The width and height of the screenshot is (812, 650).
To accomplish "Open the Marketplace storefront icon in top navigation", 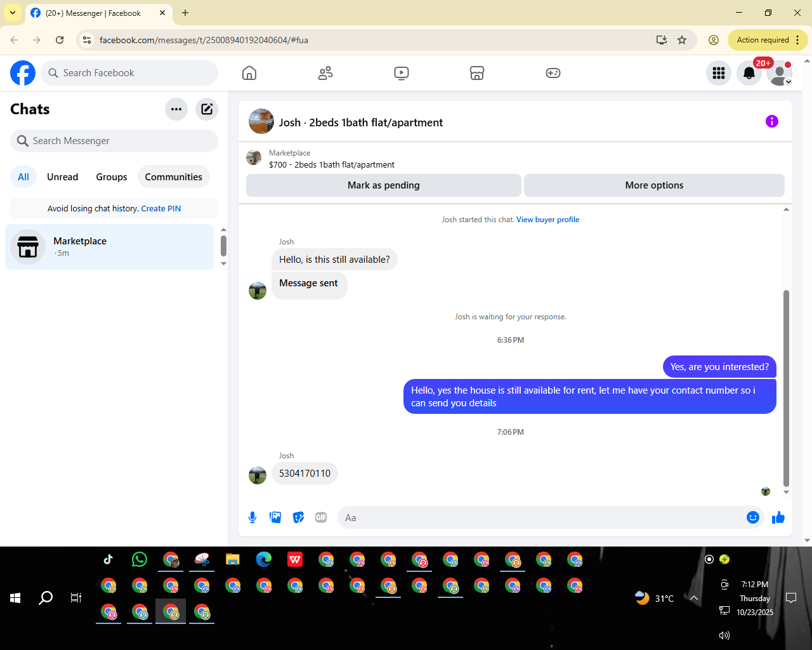I will coord(477,73).
